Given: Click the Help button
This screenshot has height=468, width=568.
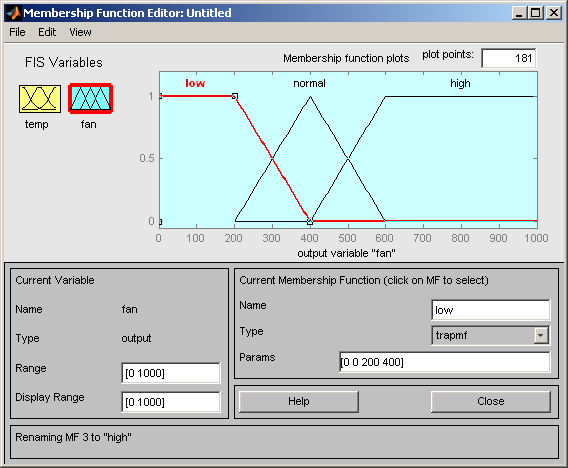Looking at the screenshot, I should click(299, 401).
